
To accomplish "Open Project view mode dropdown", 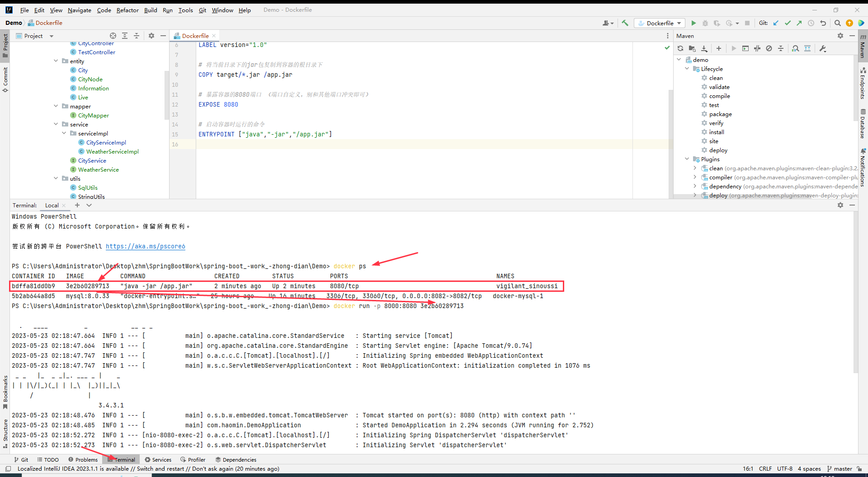I will (x=52, y=36).
